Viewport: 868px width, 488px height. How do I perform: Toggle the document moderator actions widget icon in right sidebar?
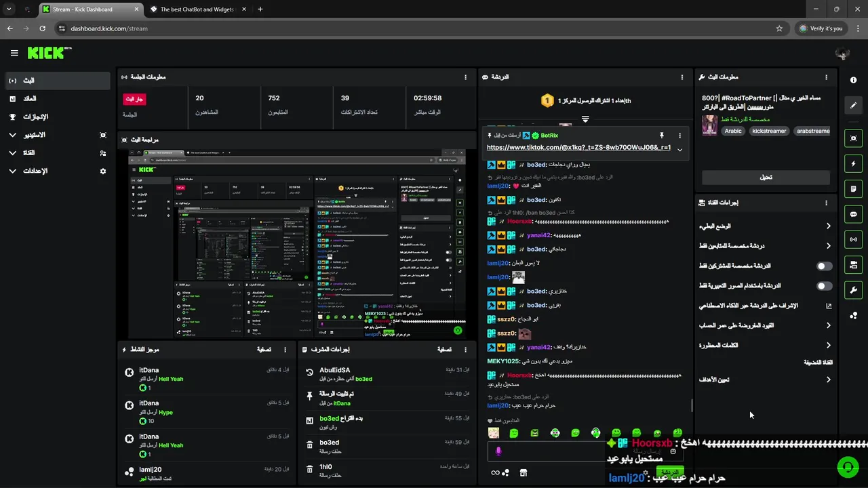(853, 188)
